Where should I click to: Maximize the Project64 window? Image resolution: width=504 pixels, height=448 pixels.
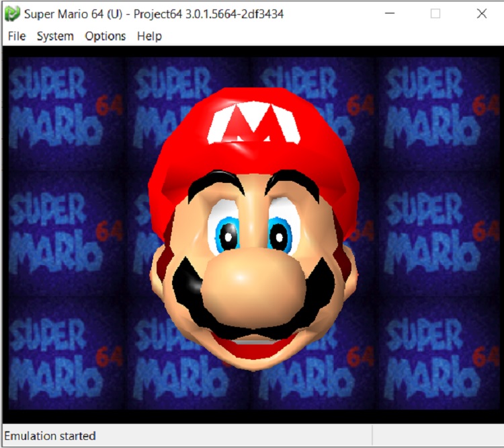pyautogui.click(x=435, y=13)
